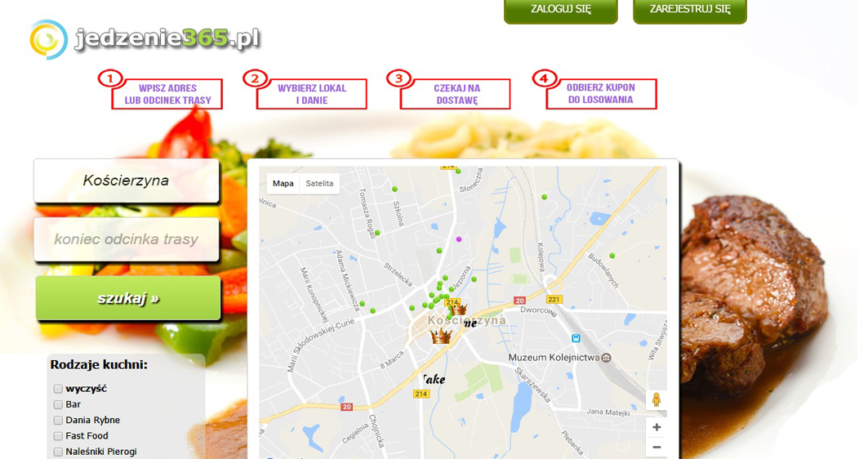Click the Zarejestruj się button
The height and width of the screenshot is (459, 868).
690,10
